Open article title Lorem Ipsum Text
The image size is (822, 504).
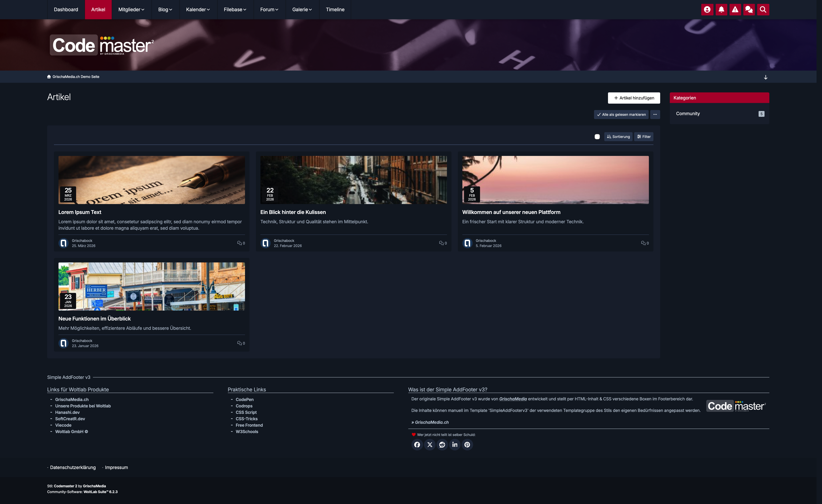click(x=80, y=212)
